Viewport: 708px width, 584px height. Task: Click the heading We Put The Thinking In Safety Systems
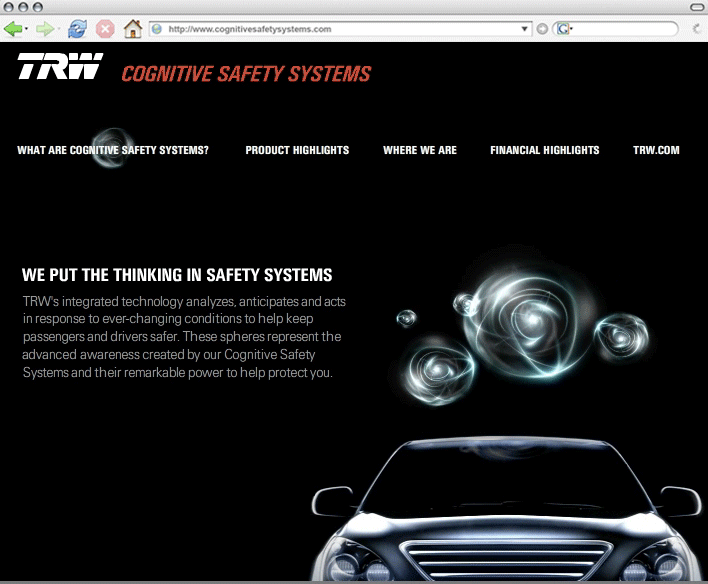[177, 275]
